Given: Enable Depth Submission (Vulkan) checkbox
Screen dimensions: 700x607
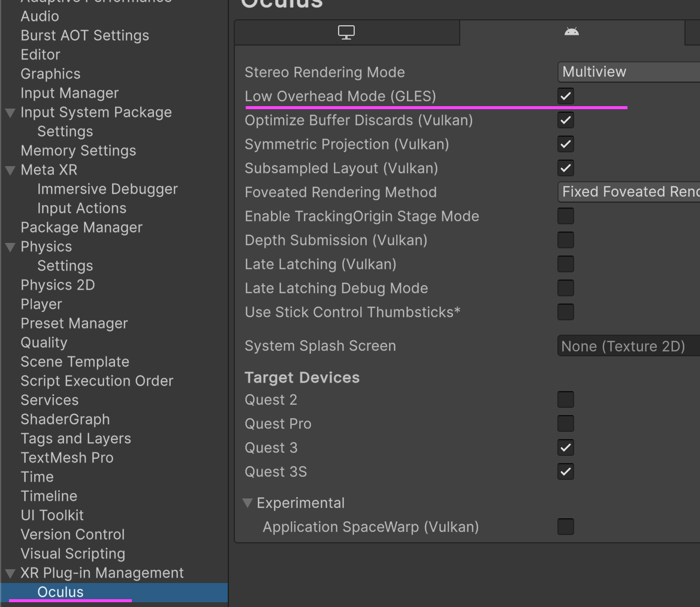Looking at the screenshot, I should (x=566, y=241).
